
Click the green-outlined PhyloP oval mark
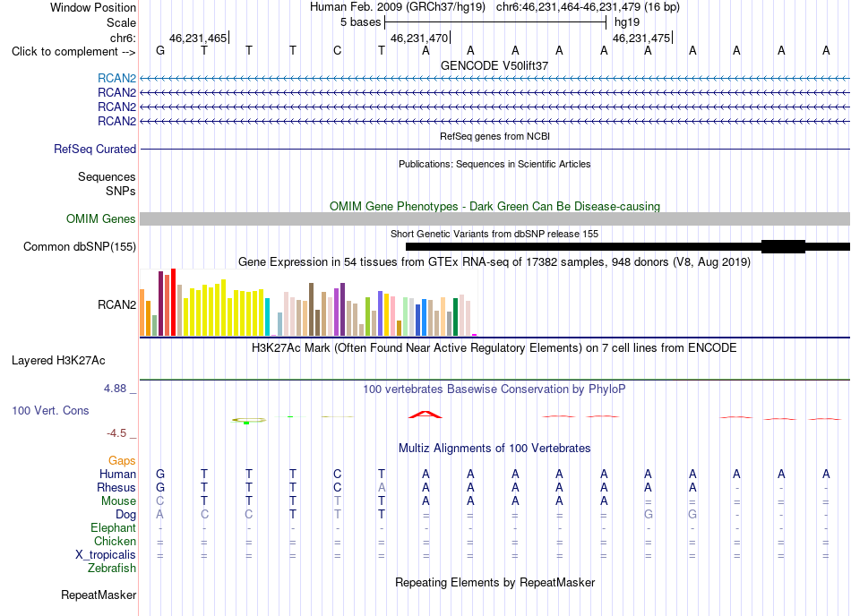click(248, 420)
